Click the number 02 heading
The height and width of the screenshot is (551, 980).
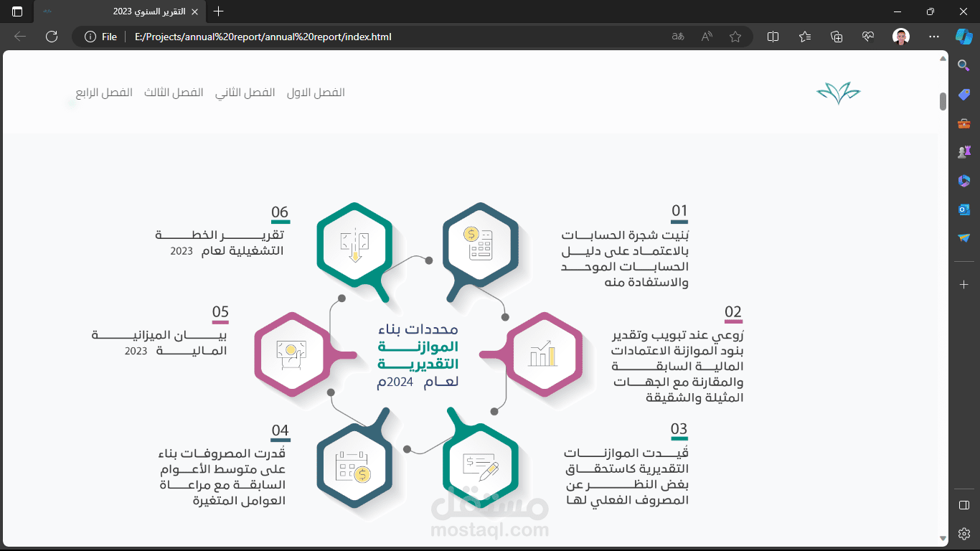coord(733,312)
